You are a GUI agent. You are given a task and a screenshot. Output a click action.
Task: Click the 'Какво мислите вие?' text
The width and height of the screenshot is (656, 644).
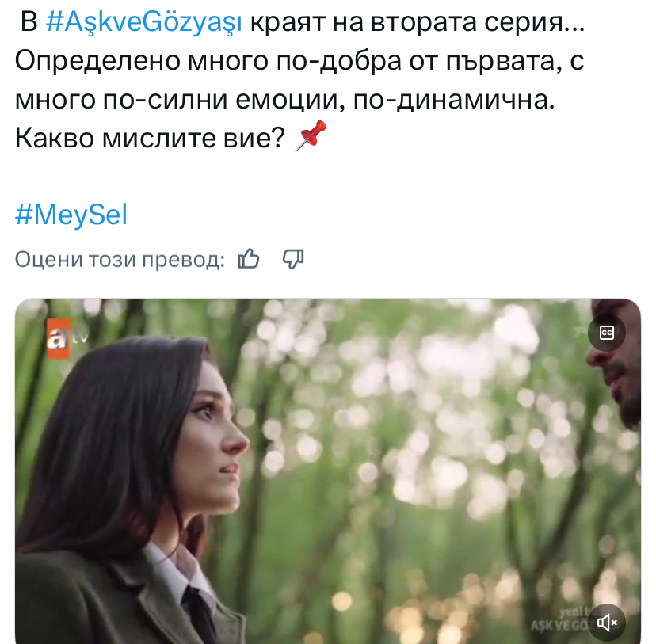point(150,138)
